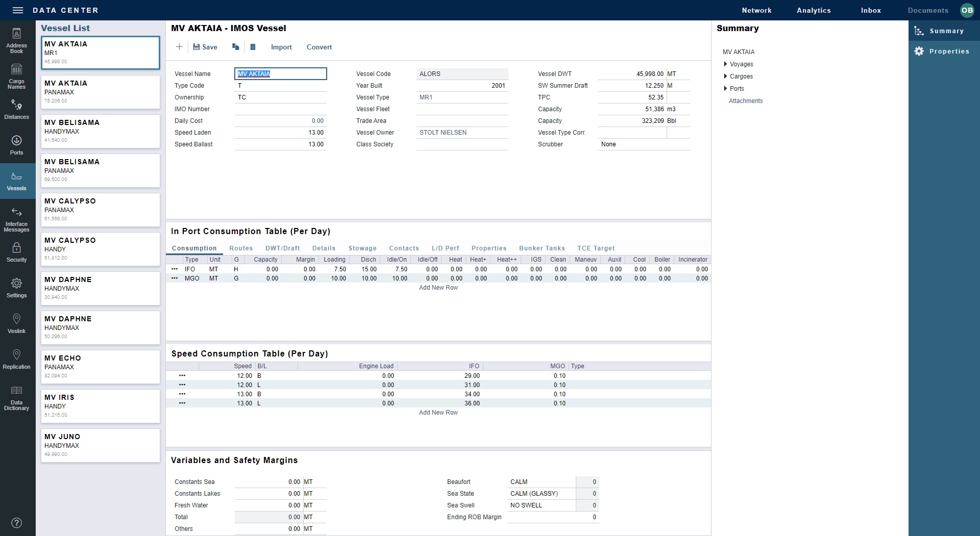Expand the Voyages tree node
Image resolution: width=980 pixels, height=536 pixels.
[725, 64]
